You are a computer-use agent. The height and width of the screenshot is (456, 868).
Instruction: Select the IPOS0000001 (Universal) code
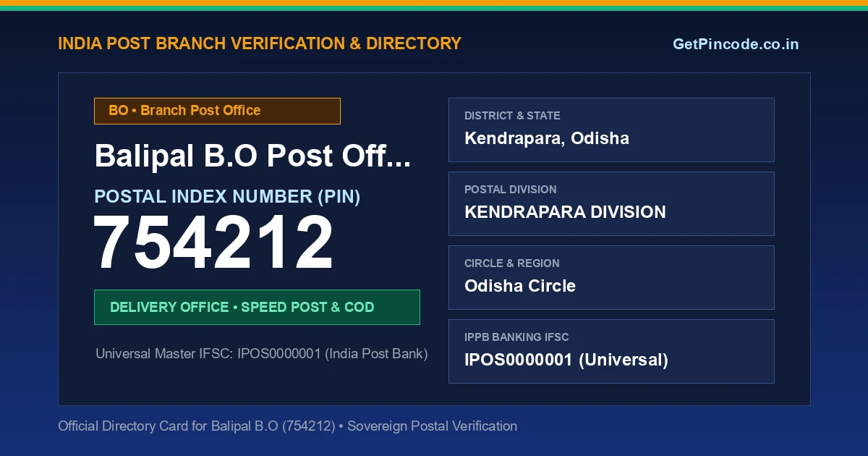(566, 360)
